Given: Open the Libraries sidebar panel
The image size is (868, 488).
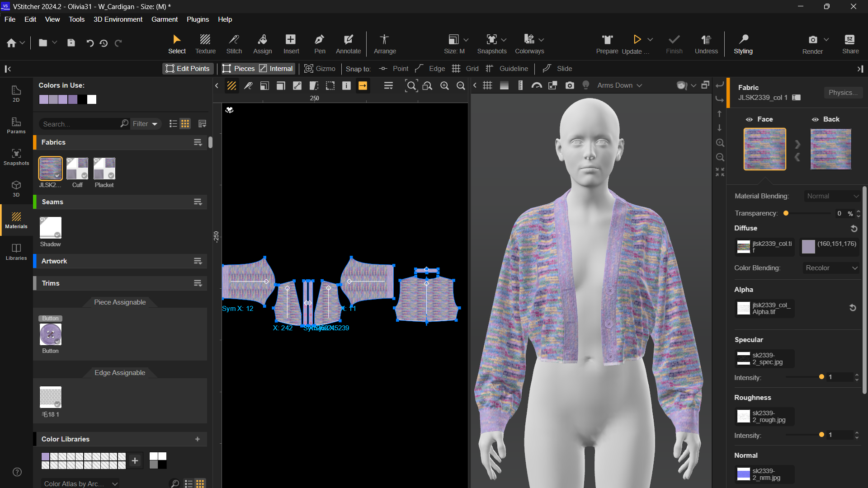Looking at the screenshot, I should pos(16,252).
